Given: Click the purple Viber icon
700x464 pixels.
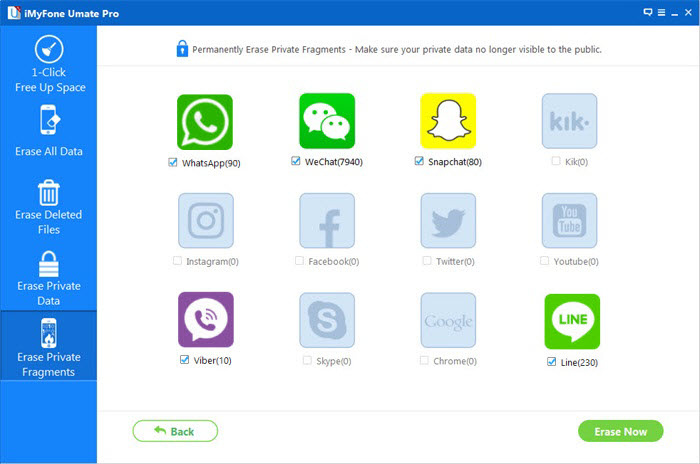Looking at the screenshot, I should [x=206, y=320].
